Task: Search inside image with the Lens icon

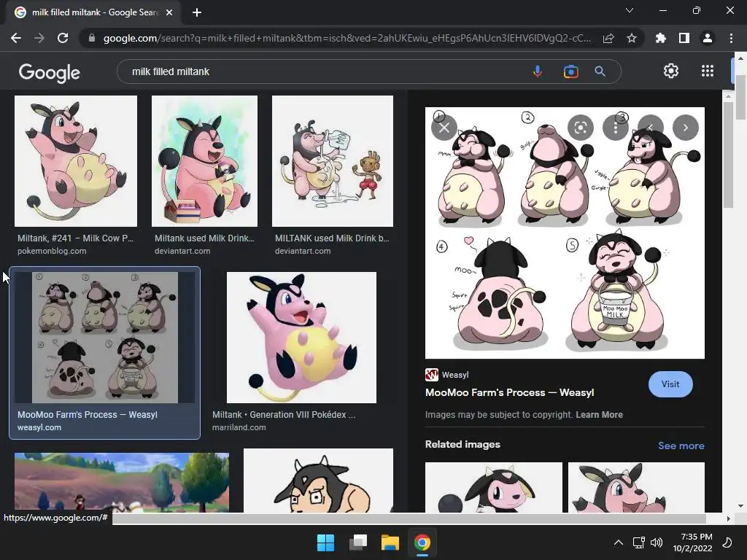Action: tap(580, 128)
